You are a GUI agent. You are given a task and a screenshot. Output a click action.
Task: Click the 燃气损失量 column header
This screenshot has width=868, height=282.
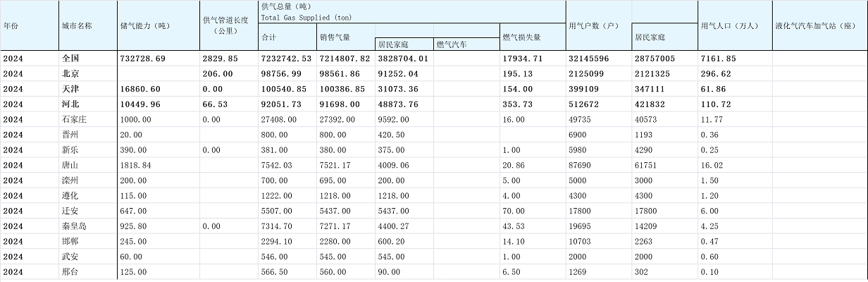521,37
